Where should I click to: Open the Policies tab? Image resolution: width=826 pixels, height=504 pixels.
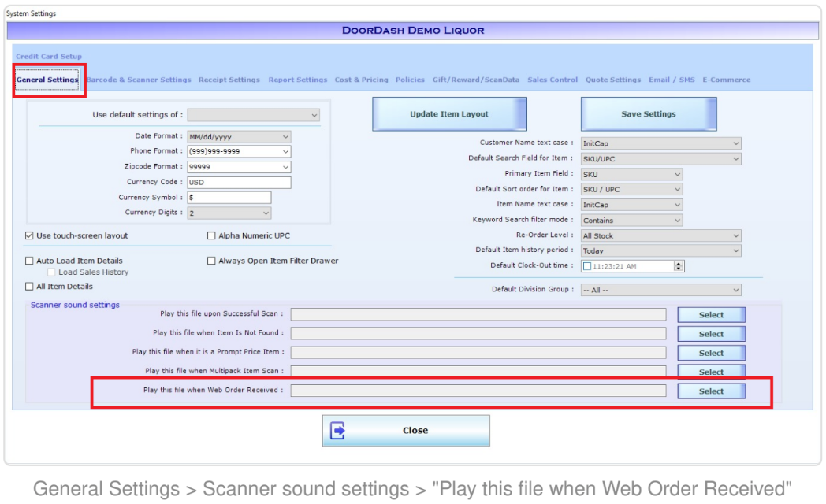coord(410,80)
